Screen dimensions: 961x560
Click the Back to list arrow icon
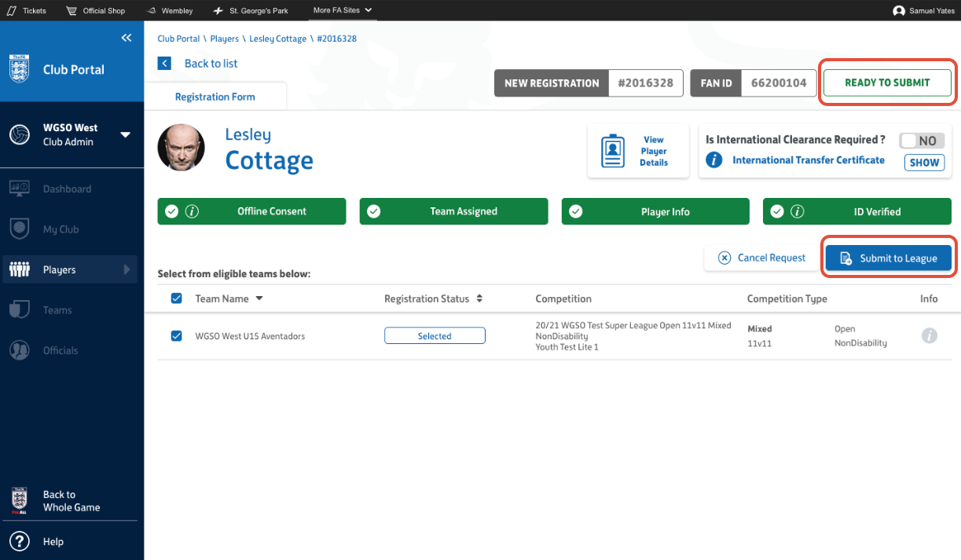[x=164, y=64]
